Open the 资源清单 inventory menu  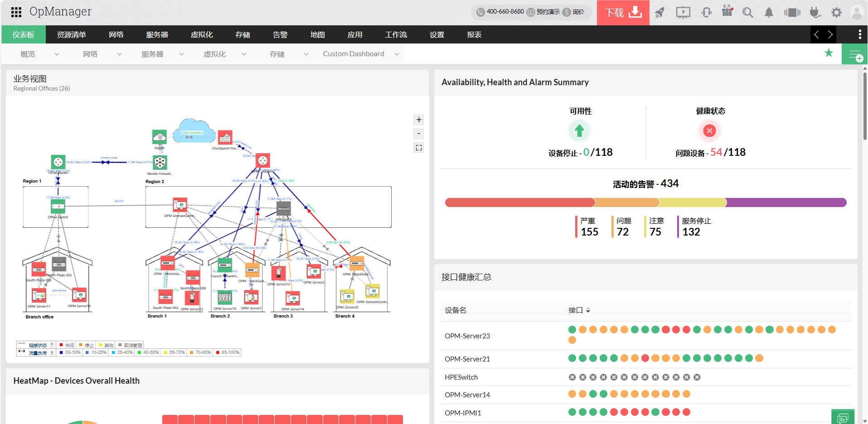click(71, 34)
